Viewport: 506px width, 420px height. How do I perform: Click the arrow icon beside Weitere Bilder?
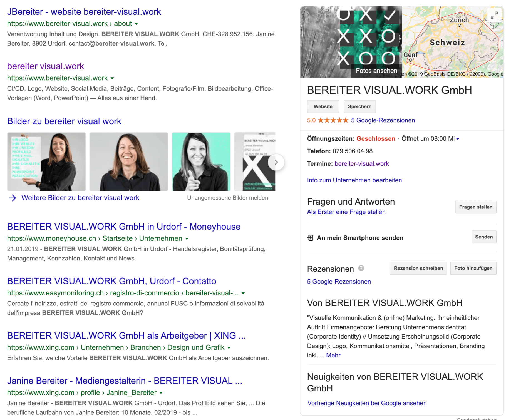point(13,198)
